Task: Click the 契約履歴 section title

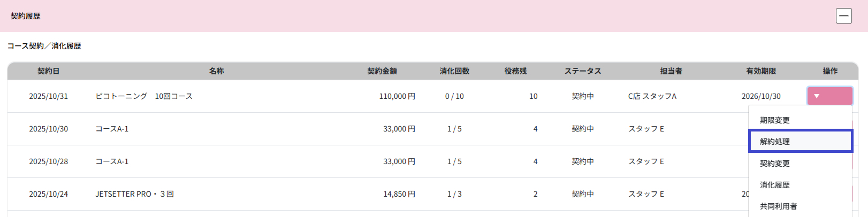Action: coord(26,16)
